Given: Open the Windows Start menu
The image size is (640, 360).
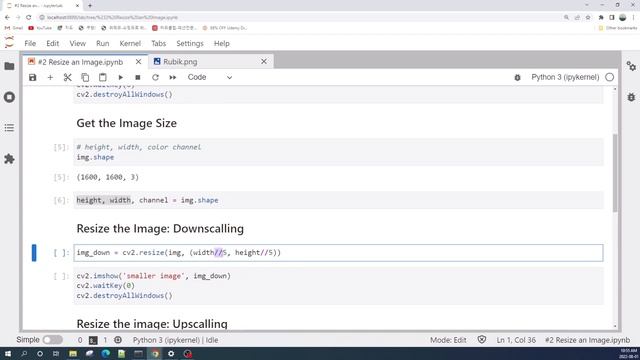Looking at the screenshot, I should tap(8, 353).
